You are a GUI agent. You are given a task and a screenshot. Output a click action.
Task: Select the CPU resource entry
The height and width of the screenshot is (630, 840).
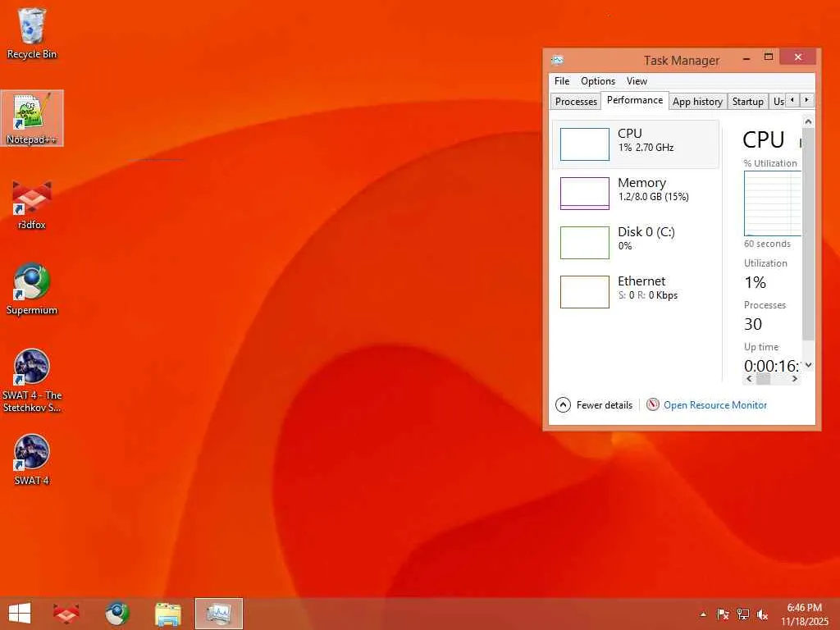pyautogui.click(x=636, y=144)
